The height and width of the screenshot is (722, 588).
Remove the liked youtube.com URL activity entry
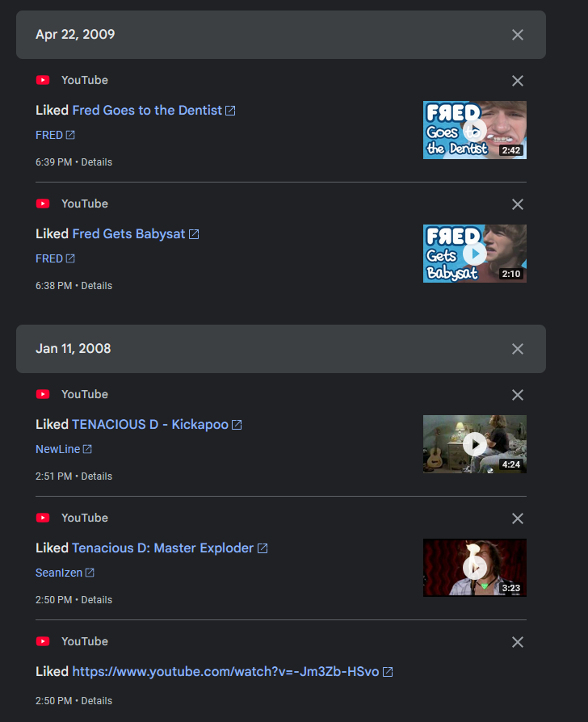tap(518, 642)
